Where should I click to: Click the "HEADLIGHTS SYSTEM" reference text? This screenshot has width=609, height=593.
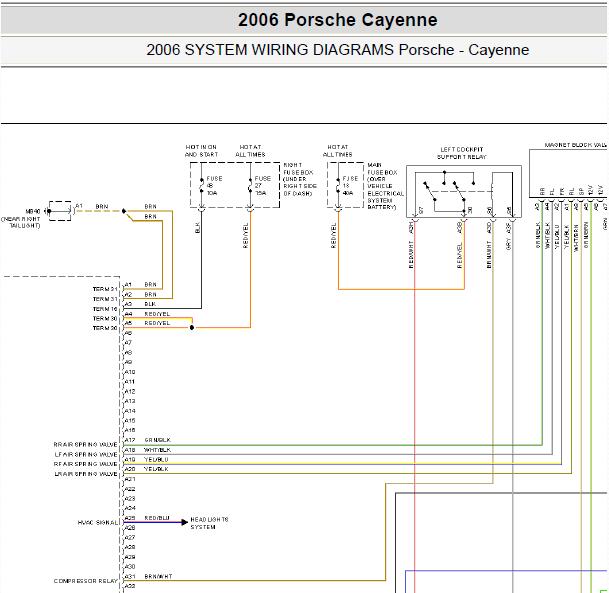(x=209, y=523)
